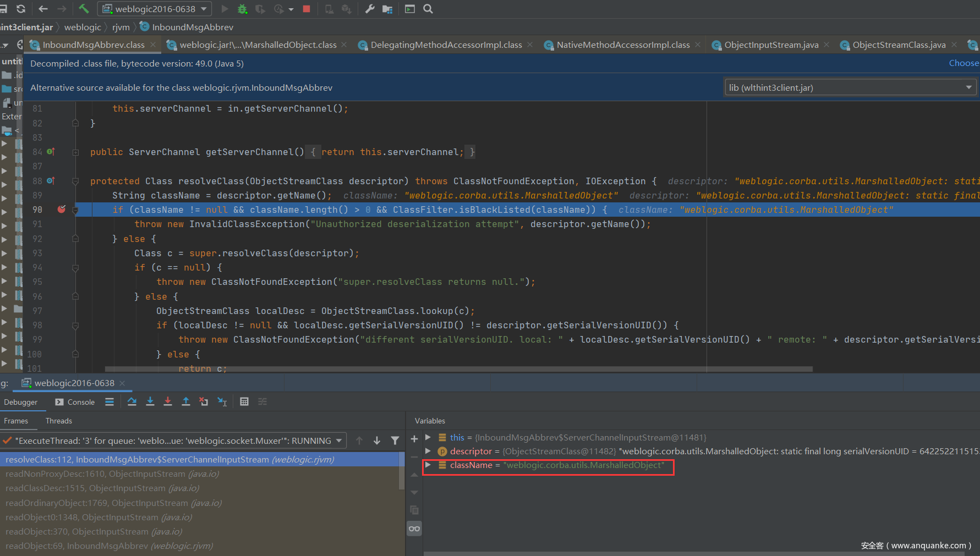The height and width of the screenshot is (556, 980).
Task: Switch to the Threads tab
Action: pos(58,421)
